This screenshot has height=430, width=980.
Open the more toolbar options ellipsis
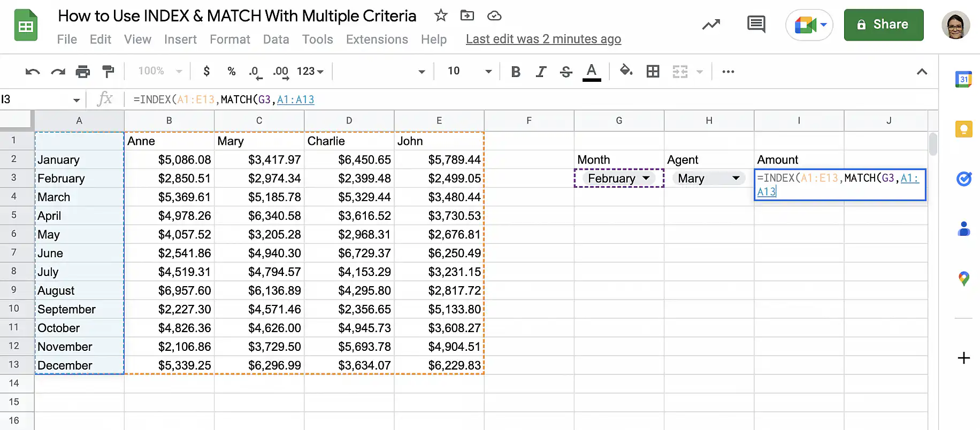click(x=728, y=71)
